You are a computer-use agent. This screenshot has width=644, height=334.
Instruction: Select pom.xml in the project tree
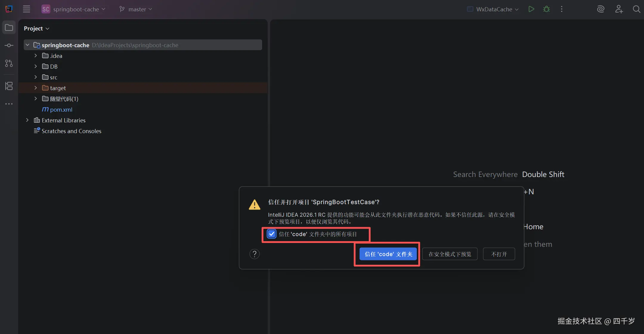pos(61,110)
